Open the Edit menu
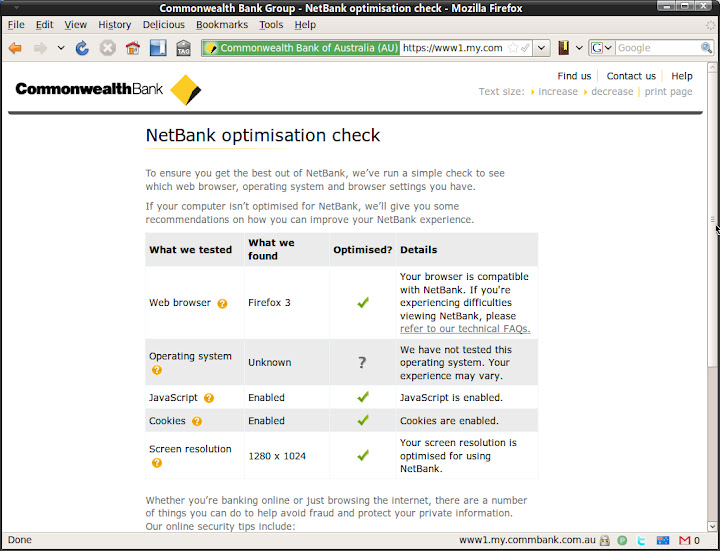This screenshot has height=551, width=720. point(45,25)
